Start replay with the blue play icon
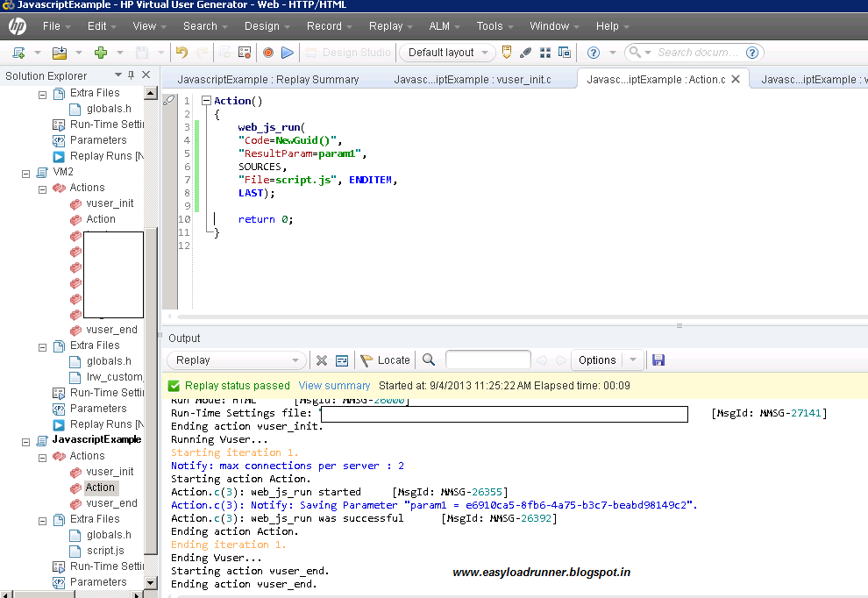The width and height of the screenshot is (868, 598). pyautogui.click(x=288, y=53)
